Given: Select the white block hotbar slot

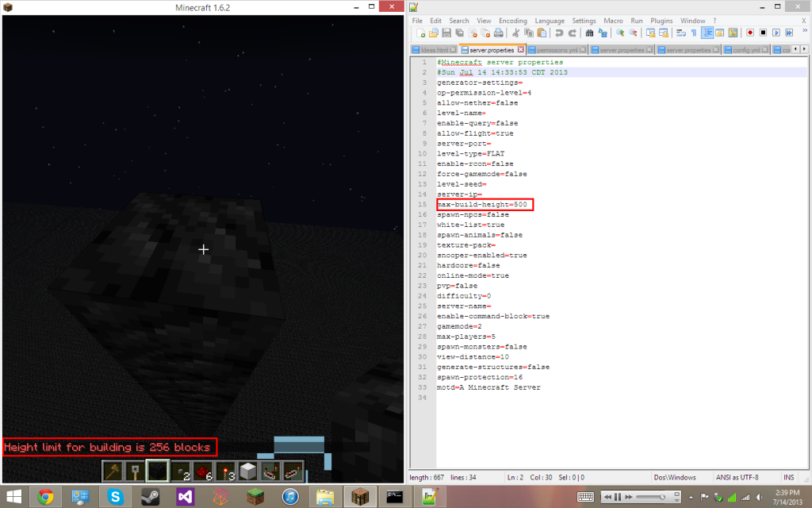Looking at the screenshot, I should [x=248, y=471].
